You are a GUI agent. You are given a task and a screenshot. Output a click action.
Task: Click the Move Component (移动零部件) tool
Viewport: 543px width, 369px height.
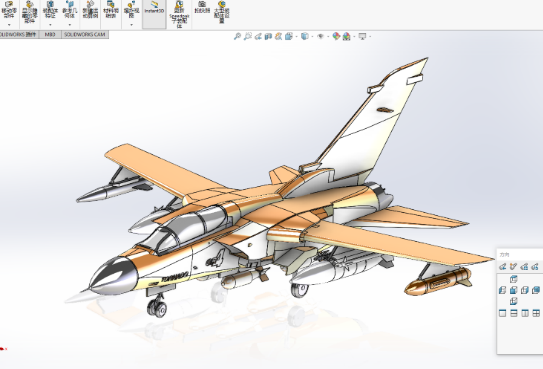pos(9,10)
